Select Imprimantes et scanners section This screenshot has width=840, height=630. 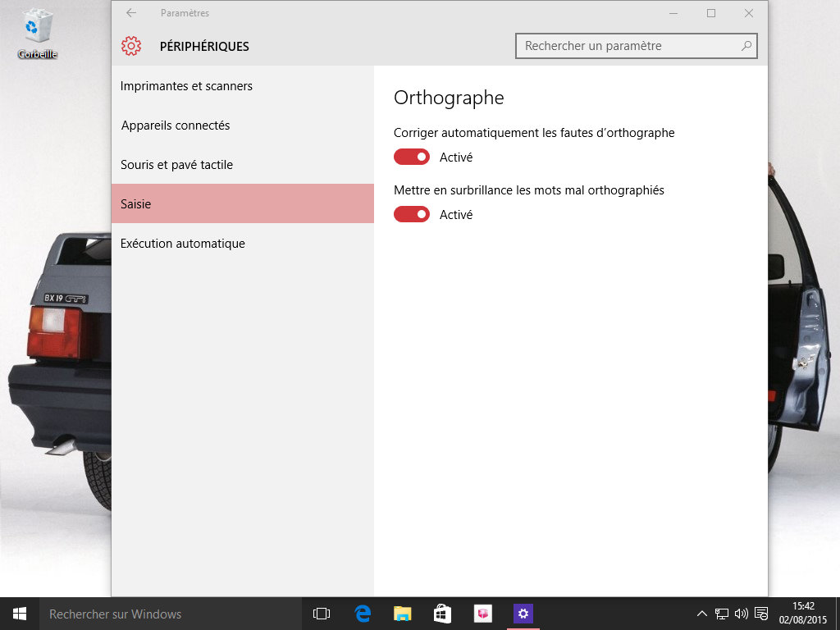pyautogui.click(x=186, y=86)
